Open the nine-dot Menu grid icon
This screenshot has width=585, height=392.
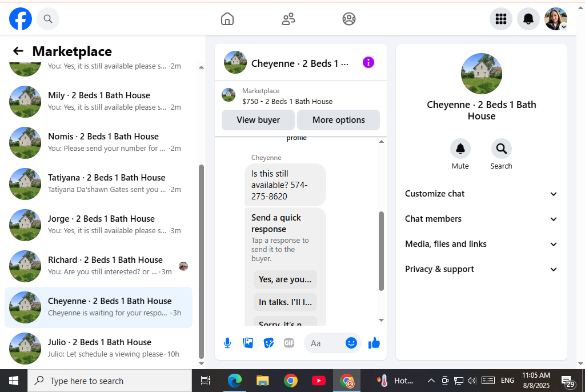[500, 19]
